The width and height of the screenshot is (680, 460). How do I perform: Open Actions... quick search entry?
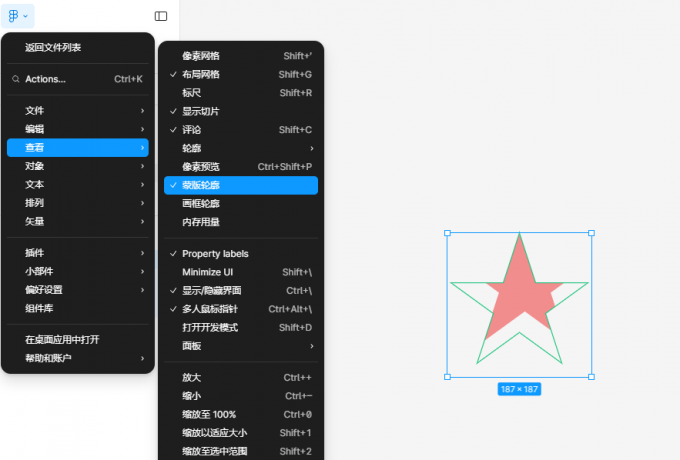pos(78,79)
